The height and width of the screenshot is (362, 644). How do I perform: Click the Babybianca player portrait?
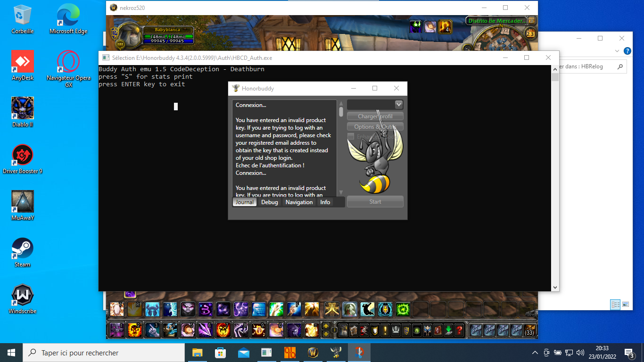(x=129, y=36)
